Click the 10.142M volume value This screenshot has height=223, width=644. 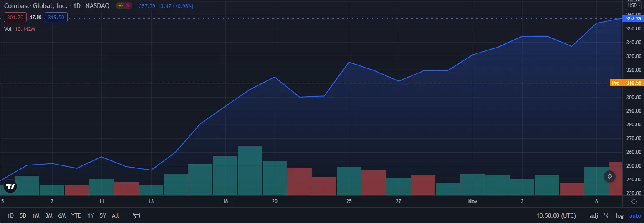[25, 29]
